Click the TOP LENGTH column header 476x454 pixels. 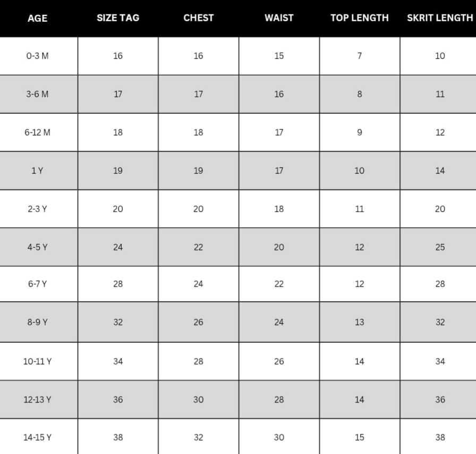click(x=360, y=18)
